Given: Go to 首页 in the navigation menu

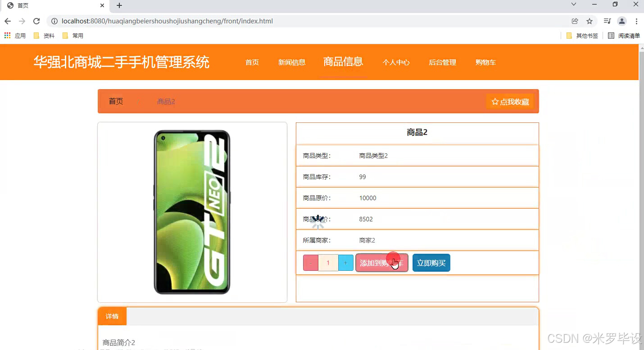Looking at the screenshot, I should (x=252, y=62).
